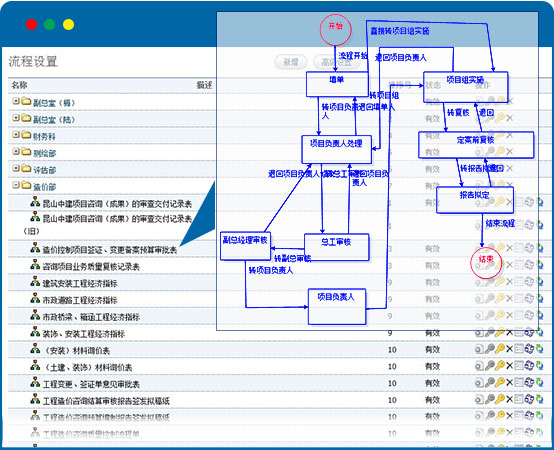Open document icon for 工程变更、签证单意见审批表 row
Screen dimensions: 554x450
tap(479, 383)
